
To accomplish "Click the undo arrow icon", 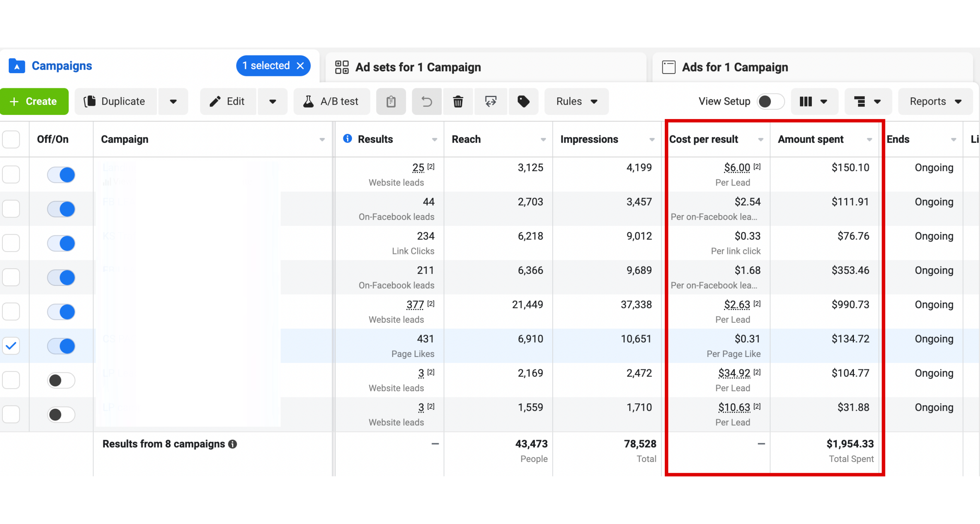I will (427, 102).
